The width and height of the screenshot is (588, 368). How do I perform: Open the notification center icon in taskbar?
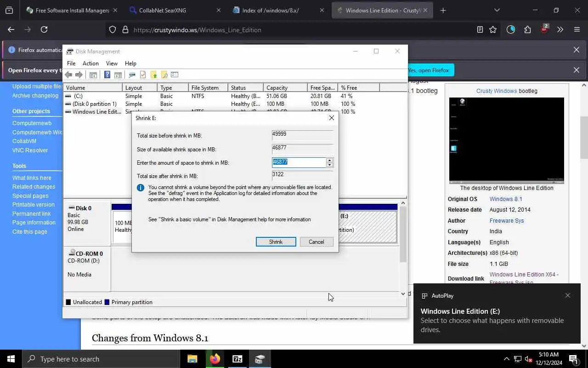pos(573,359)
